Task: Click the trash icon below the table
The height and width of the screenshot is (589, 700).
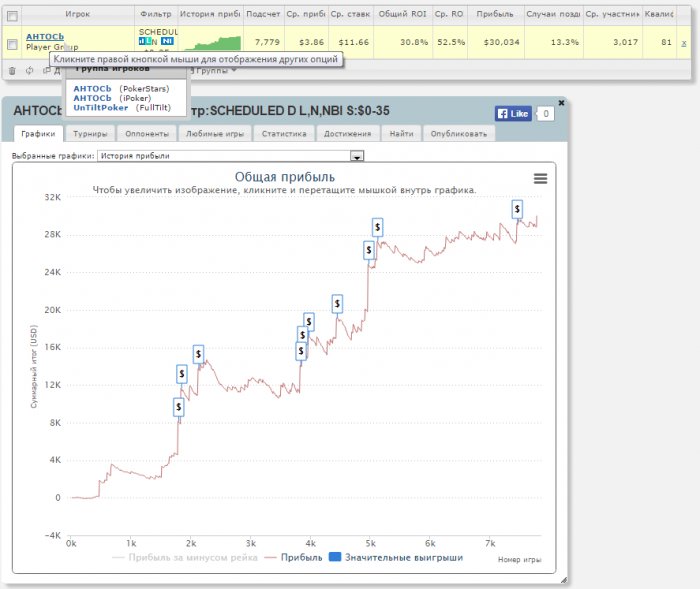Action: click(12, 70)
